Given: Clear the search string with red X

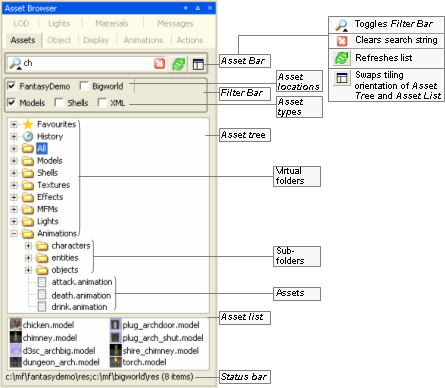Looking at the screenshot, I should pos(160,63).
